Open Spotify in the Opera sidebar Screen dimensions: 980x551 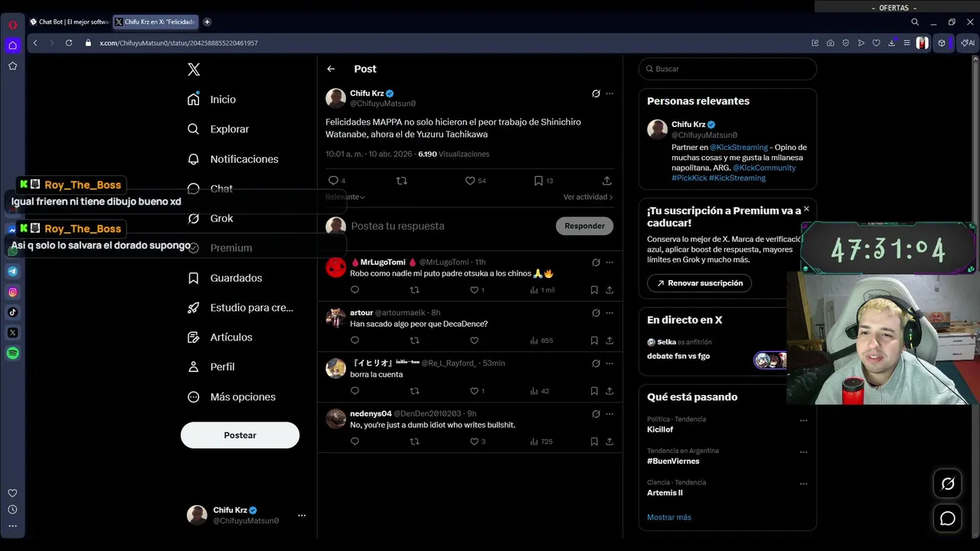coord(12,354)
